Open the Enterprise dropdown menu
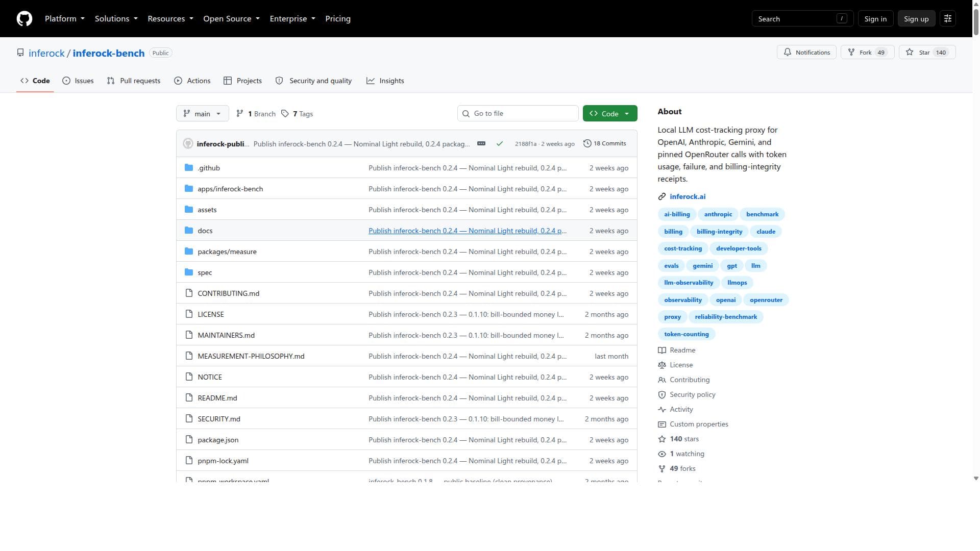 click(292, 19)
